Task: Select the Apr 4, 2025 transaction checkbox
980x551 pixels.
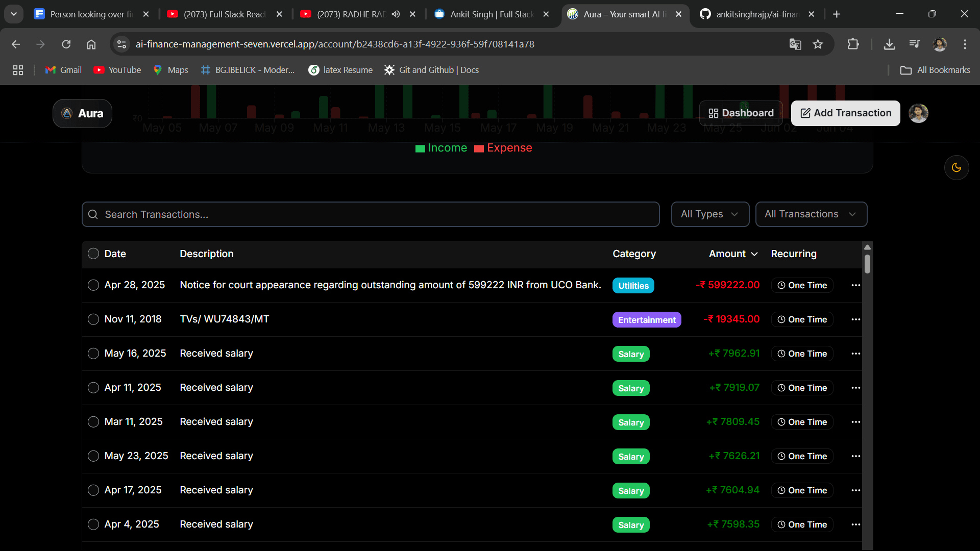Action: (x=93, y=524)
